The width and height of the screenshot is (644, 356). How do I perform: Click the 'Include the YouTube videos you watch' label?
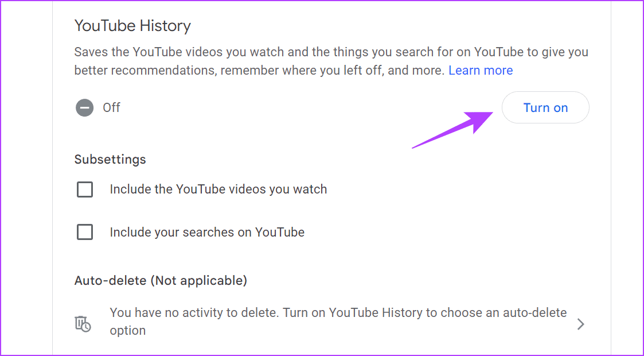coord(218,189)
